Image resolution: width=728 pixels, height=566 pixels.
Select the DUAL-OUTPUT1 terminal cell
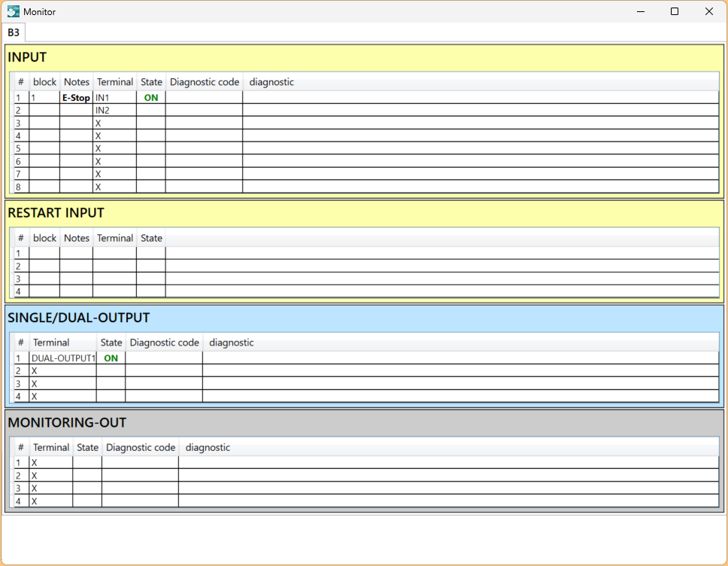coord(63,358)
